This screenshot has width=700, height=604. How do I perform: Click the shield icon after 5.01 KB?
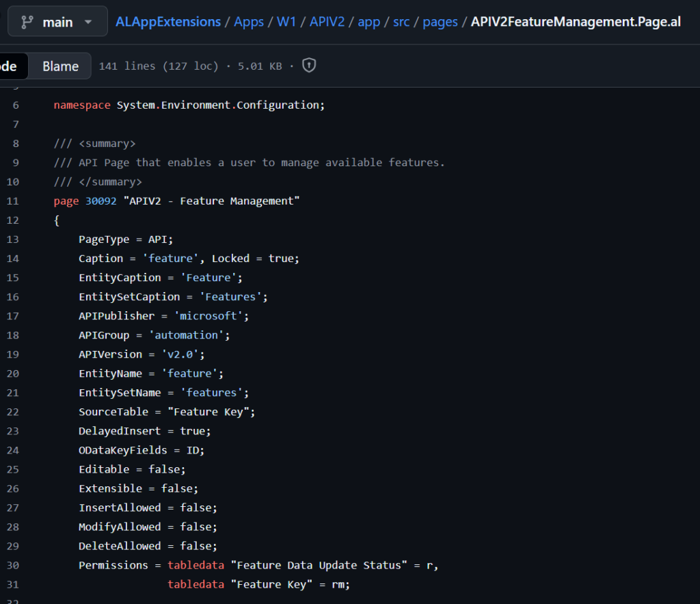tap(309, 66)
